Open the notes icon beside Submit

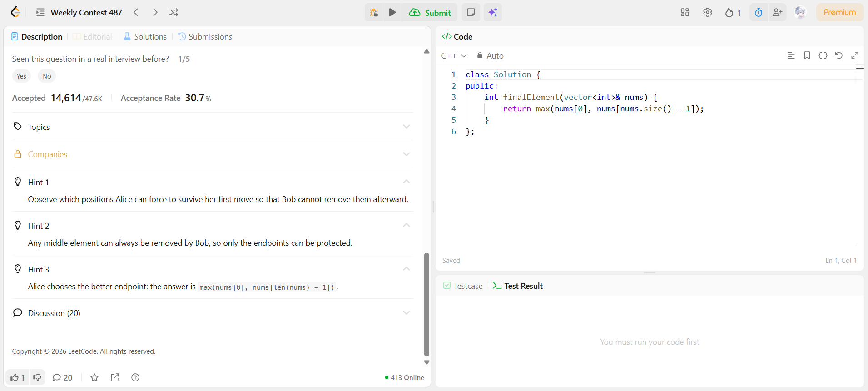(471, 12)
